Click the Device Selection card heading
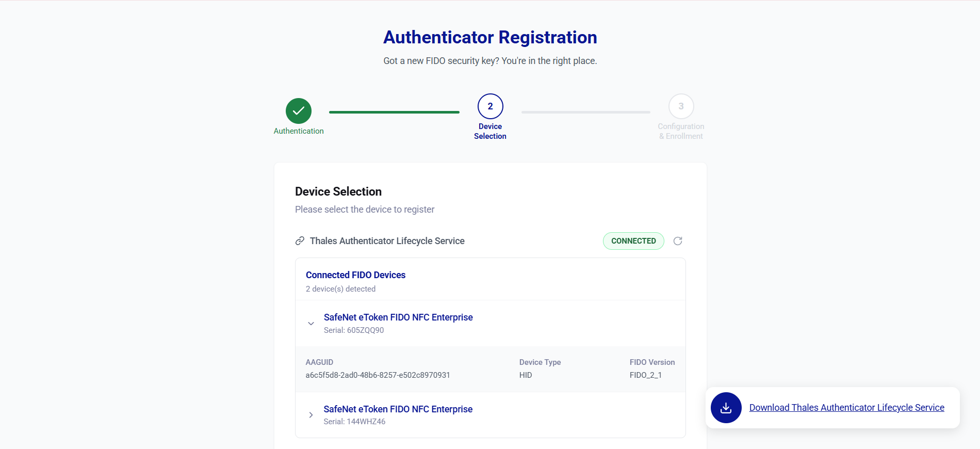This screenshot has height=449, width=980. point(338,191)
